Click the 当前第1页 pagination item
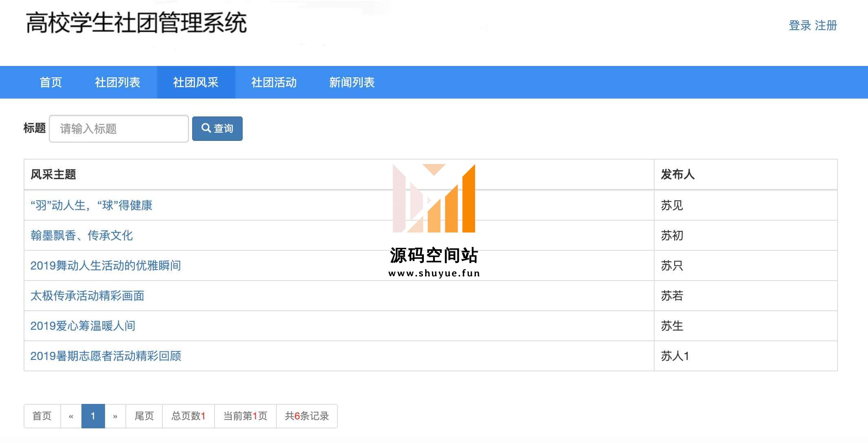 pyautogui.click(x=245, y=416)
